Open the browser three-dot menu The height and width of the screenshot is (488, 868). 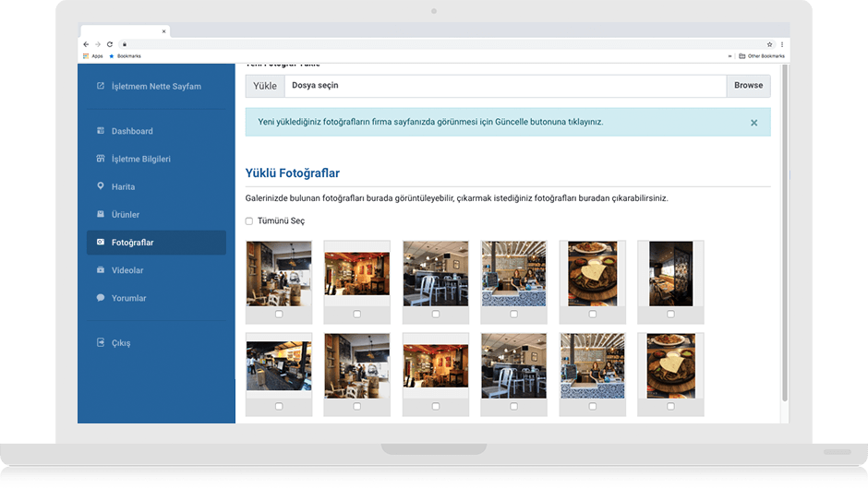pos(781,44)
